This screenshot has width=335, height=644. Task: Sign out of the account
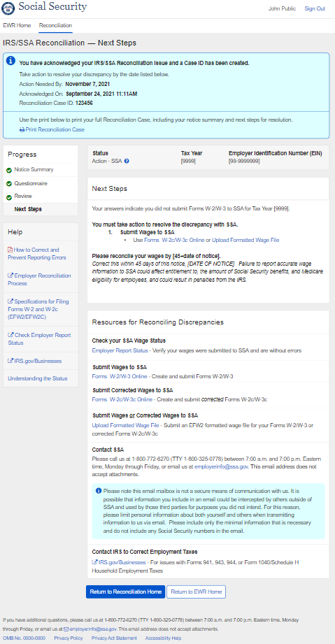click(315, 8)
